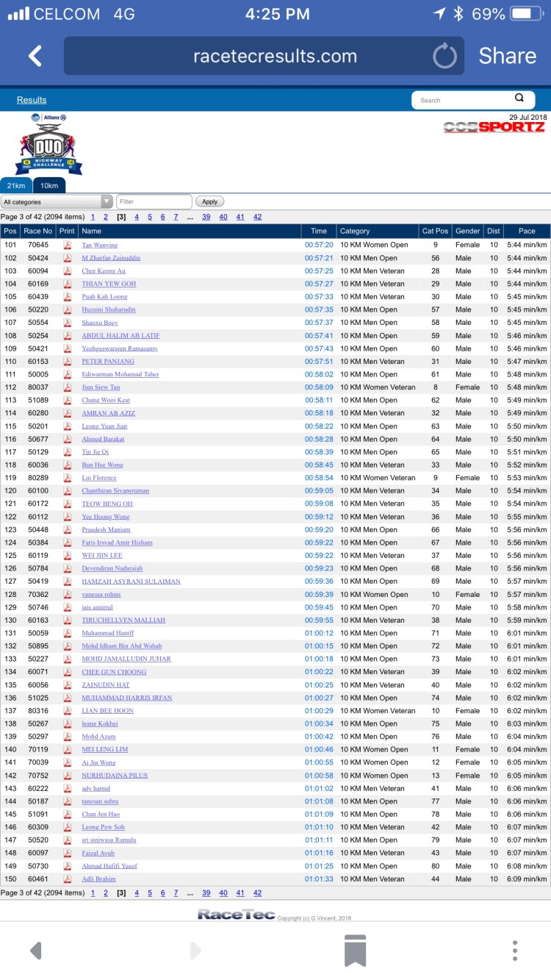This screenshot has width=551, height=980.
Task: Open the three-dot menu at bottom right
Action: point(515,950)
